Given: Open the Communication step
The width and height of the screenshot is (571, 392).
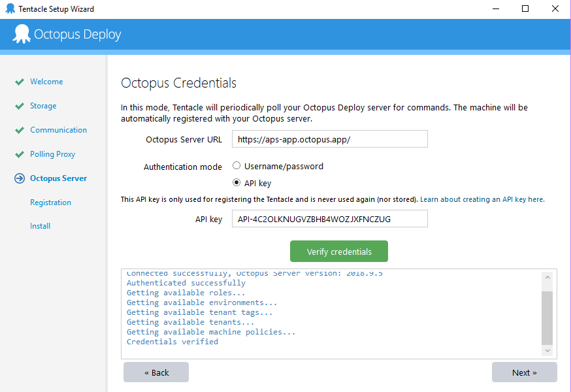Looking at the screenshot, I should click(x=58, y=130).
